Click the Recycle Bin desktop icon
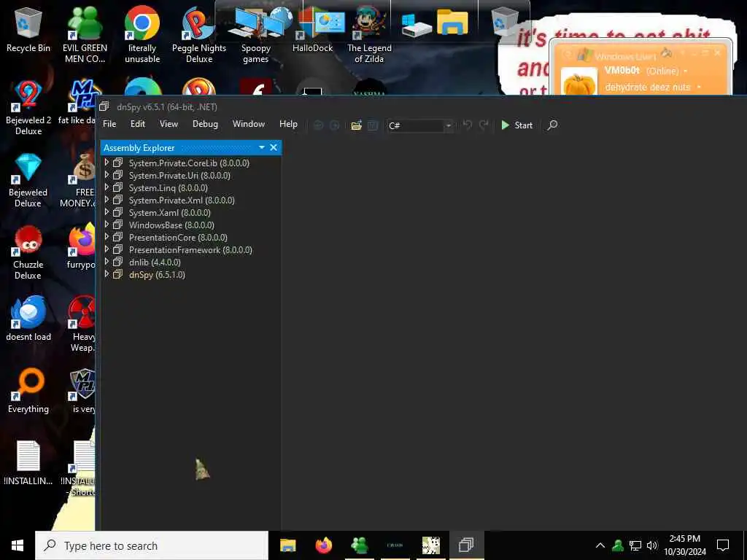Viewport: 747px width, 560px height. pyautogui.click(x=28, y=31)
